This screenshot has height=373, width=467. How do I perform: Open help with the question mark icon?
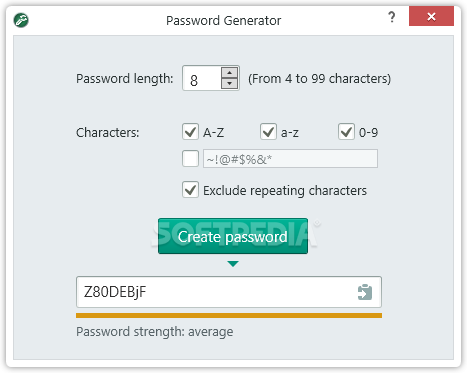(392, 17)
